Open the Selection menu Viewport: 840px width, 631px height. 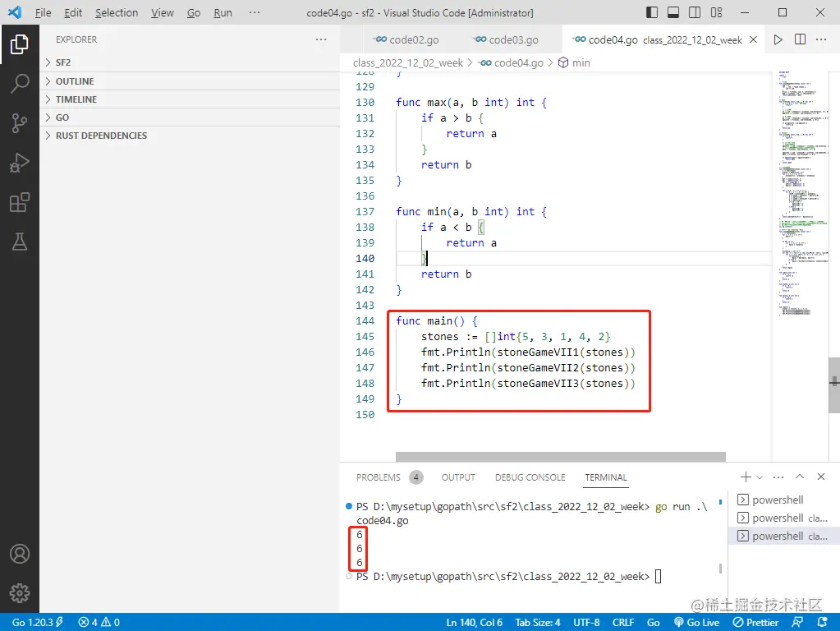click(x=117, y=12)
